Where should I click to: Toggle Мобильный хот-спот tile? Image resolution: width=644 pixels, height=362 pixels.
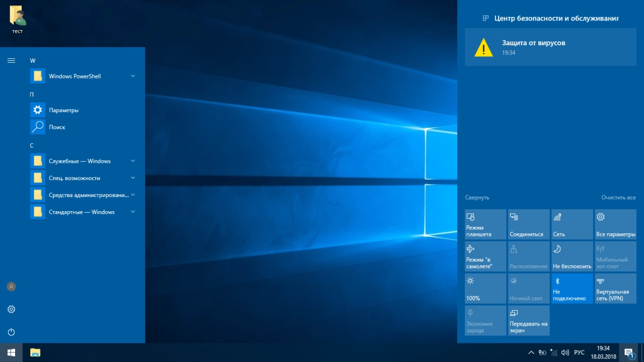(x=615, y=256)
